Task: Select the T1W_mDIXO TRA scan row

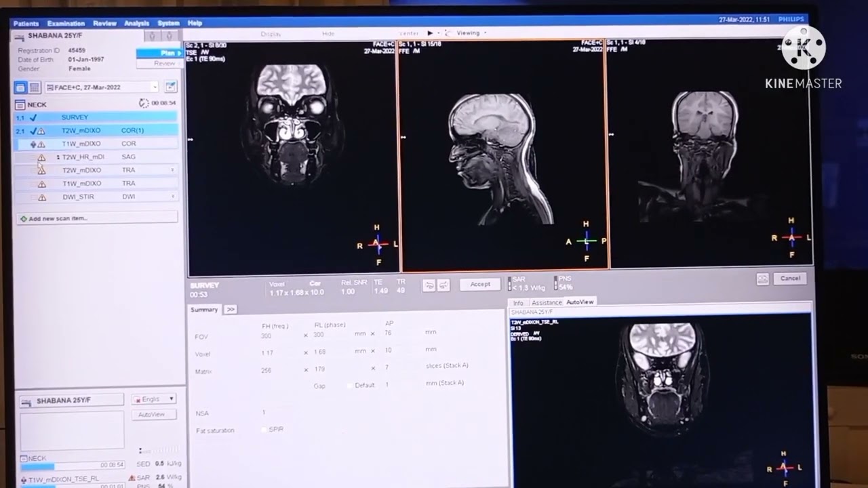Action: click(96, 184)
